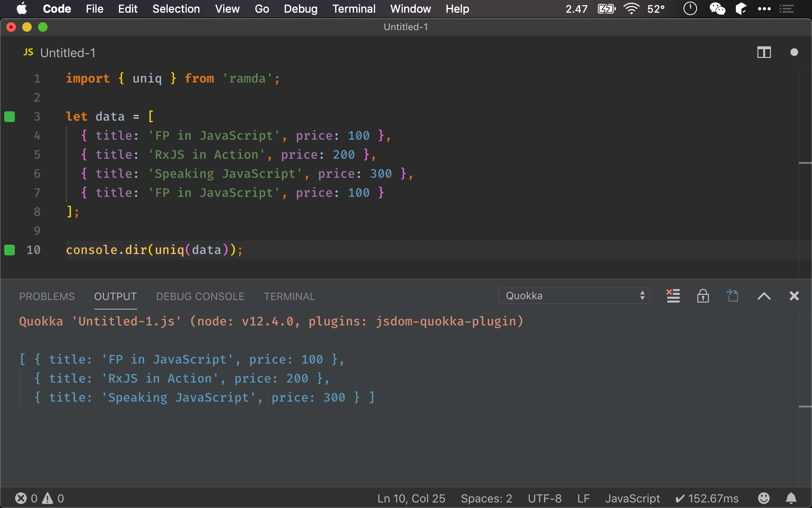Open the Quokka output channel dropdown
The image size is (812, 508).
574,296
